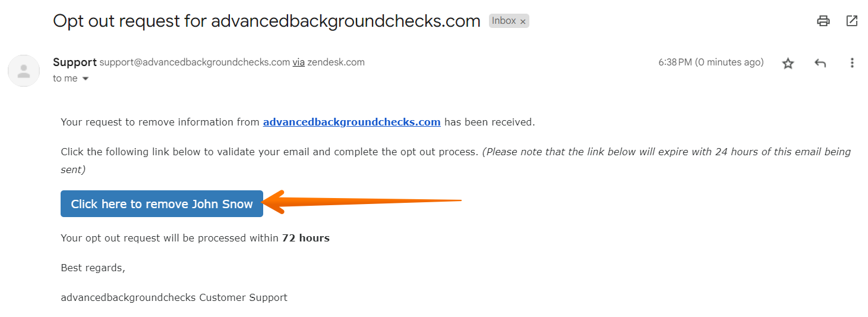Print this email with the printer icon
The height and width of the screenshot is (317, 868).
(x=823, y=21)
